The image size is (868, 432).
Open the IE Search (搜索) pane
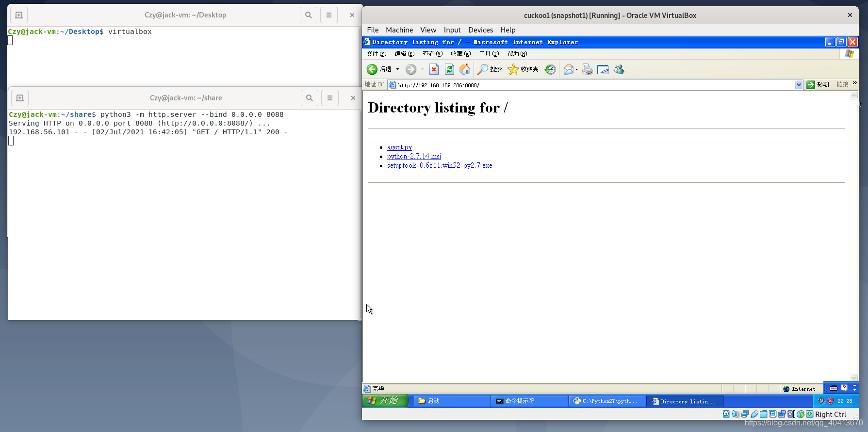pos(490,69)
